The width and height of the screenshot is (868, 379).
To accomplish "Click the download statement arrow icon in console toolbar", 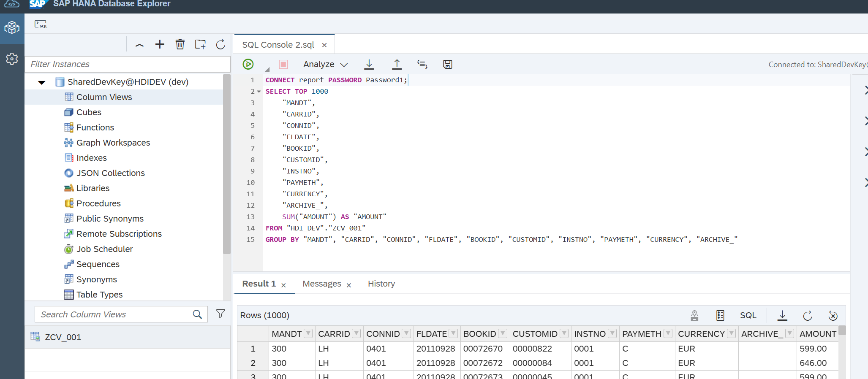I will 369,64.
